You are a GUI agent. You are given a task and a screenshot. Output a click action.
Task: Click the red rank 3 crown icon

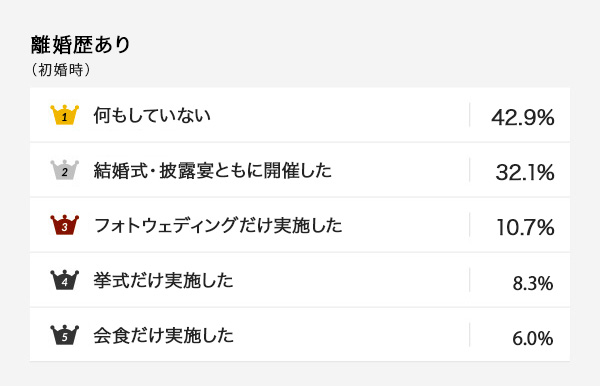[x=65, y=225]
